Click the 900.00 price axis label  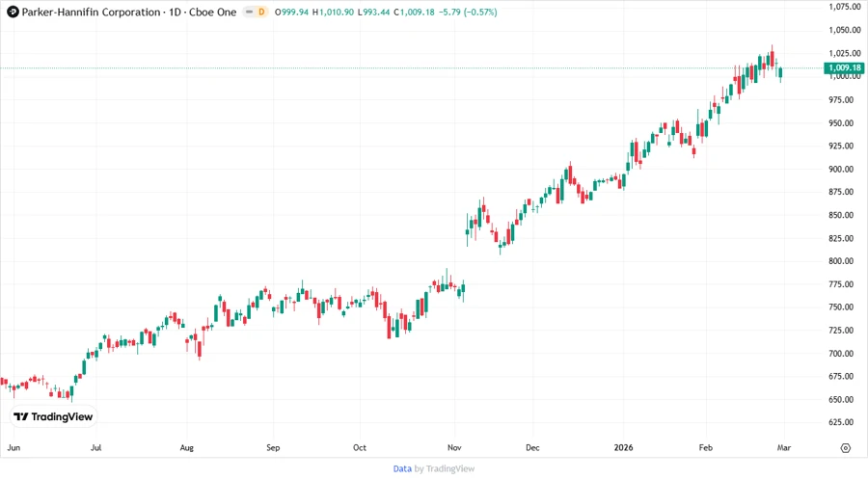841,169
